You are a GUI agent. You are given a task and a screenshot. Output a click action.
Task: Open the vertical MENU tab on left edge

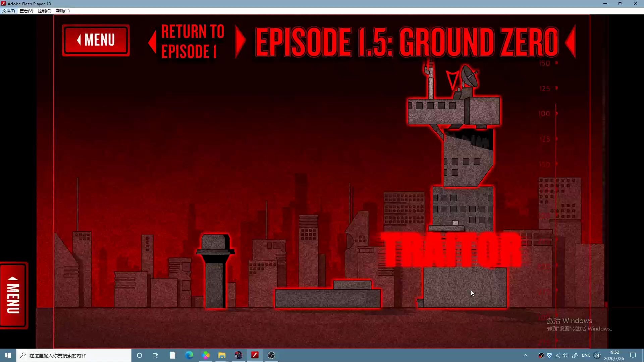coord(13,295)
